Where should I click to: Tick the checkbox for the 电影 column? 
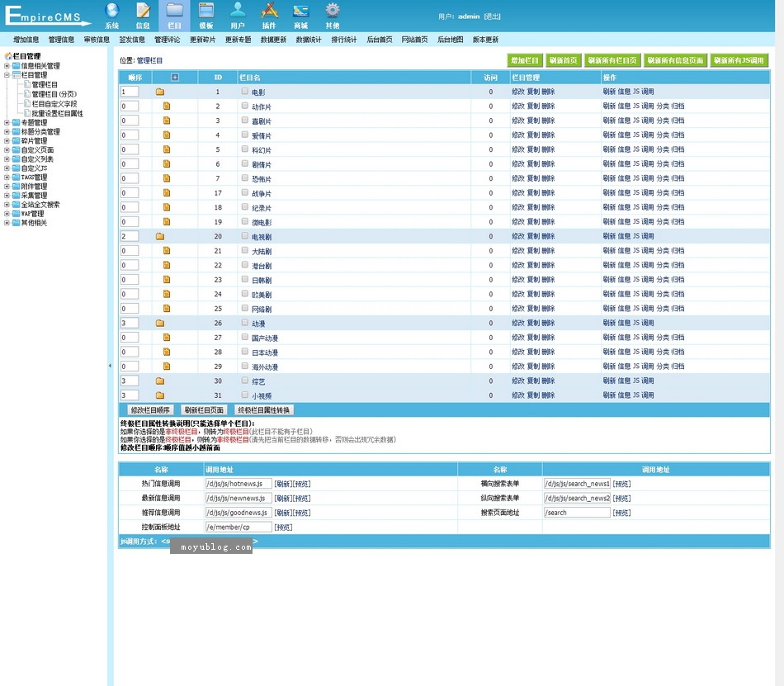[x=245, y=91]
